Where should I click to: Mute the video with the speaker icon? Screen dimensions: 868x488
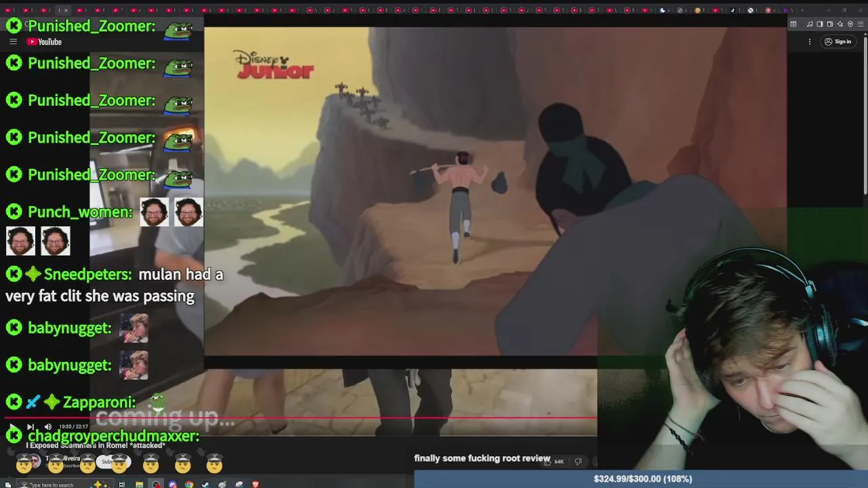click(x=47, y=427)
